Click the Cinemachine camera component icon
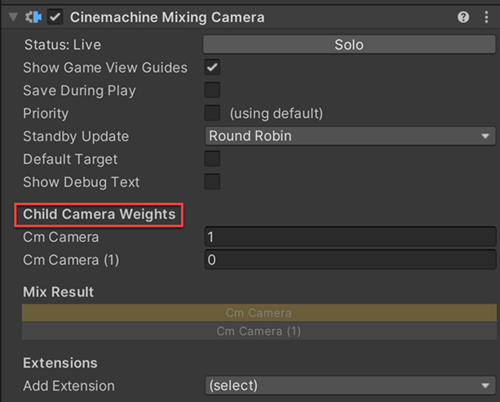Screen dimensions: 500x402 [34, 17]
